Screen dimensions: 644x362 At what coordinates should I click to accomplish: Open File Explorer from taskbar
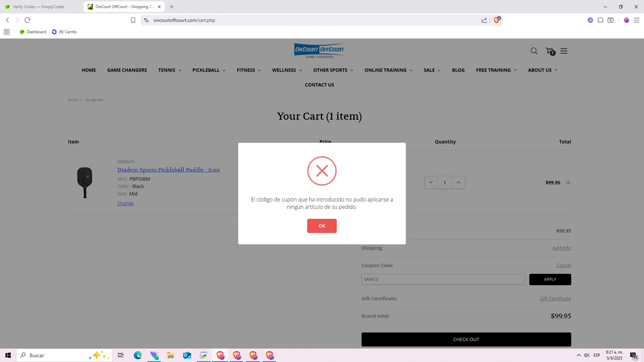coord(170,355)
